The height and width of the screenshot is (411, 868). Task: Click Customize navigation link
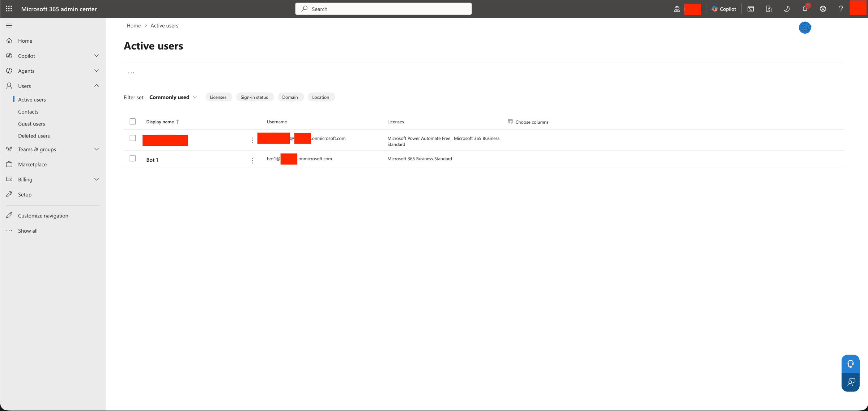click(43, 215)
